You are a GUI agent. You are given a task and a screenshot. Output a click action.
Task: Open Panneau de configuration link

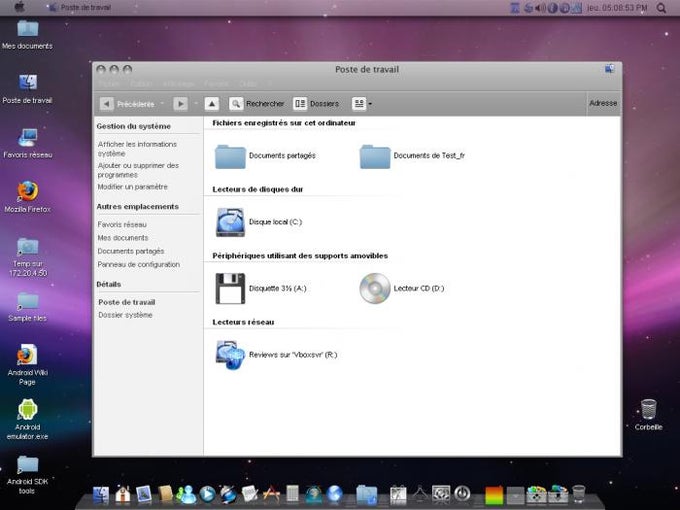pyautogui.click(x=138, y=264)
